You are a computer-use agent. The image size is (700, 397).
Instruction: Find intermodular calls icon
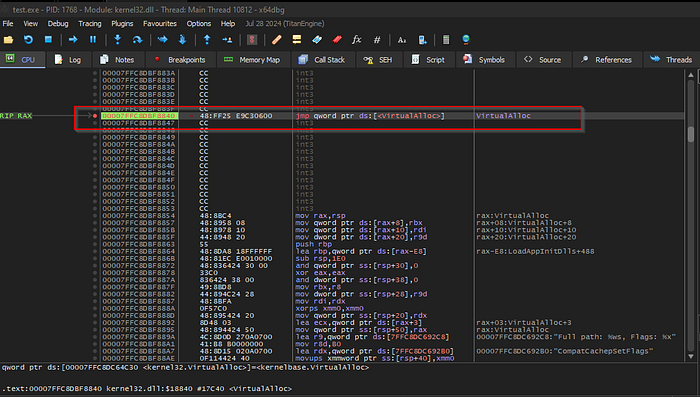(422, 40)
